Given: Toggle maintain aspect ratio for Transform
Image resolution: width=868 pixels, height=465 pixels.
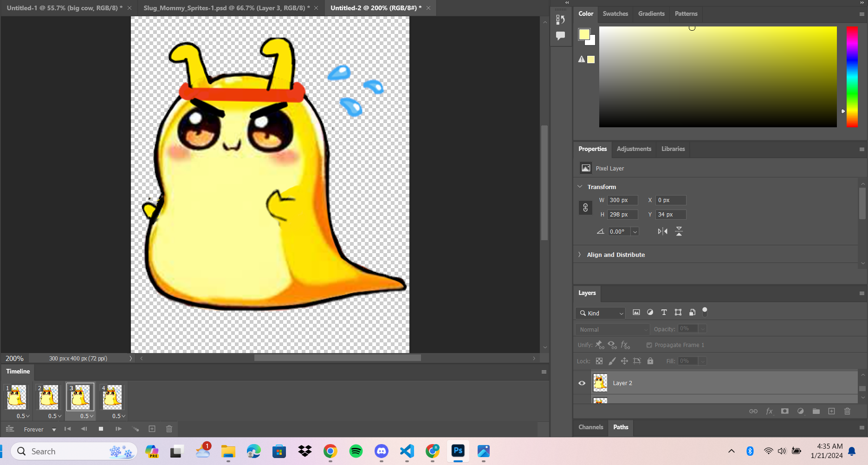Looking at the screenshot, I should tap(585, 207).
